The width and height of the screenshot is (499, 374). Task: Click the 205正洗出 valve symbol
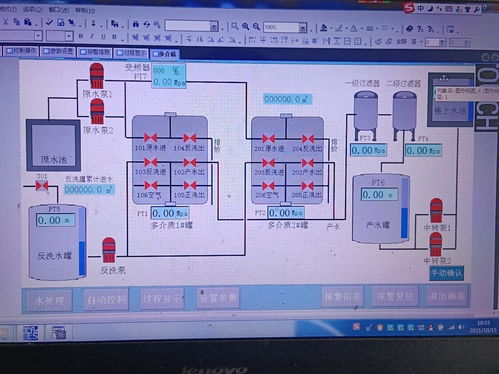308,186
